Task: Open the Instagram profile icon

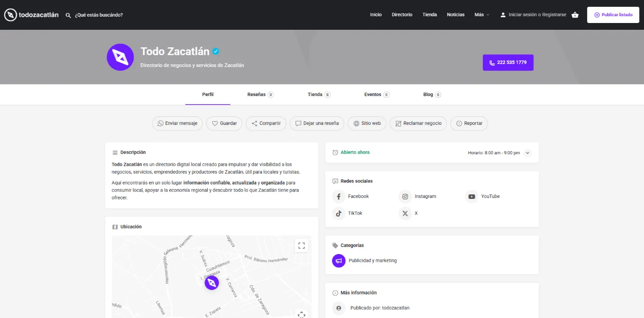Action: click(405, 197)
